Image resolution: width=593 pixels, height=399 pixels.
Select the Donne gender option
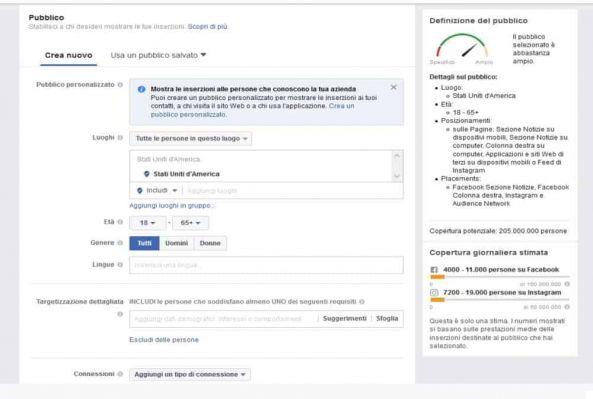click(x=210, y=243)
